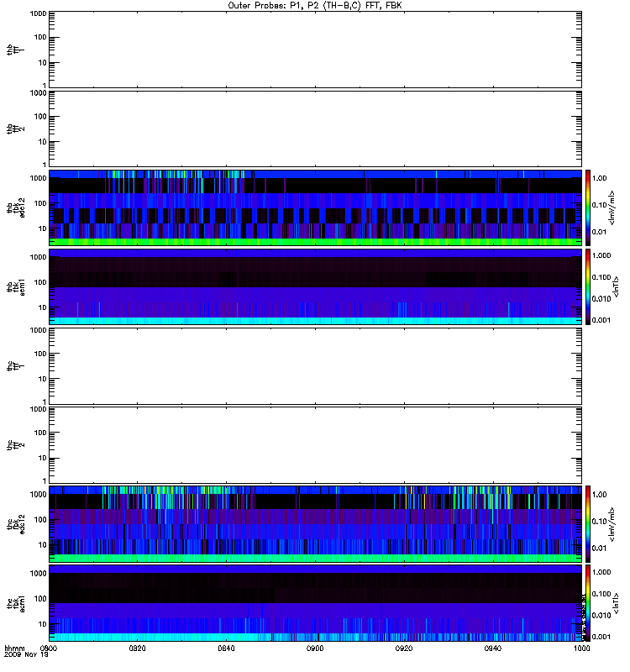
Task: Click the 0.01 tick on thb edc12 color bar
Action: click(599, 232)
